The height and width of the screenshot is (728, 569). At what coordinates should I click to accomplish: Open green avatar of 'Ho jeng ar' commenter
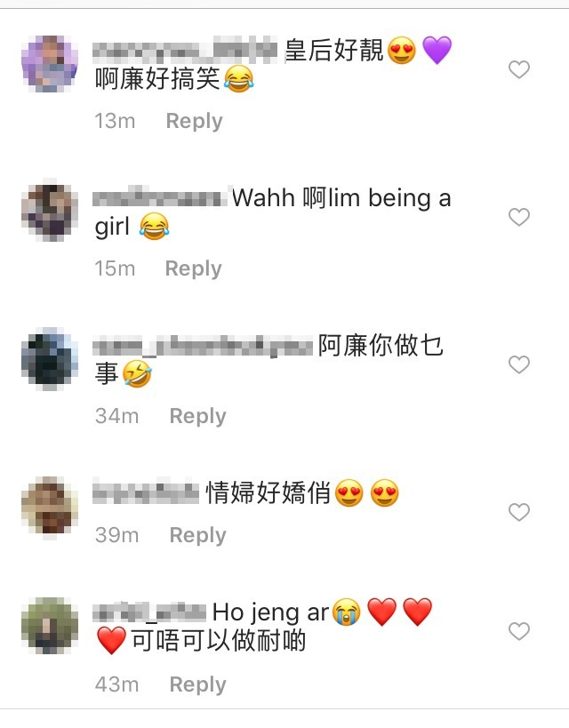click(50, 627)
